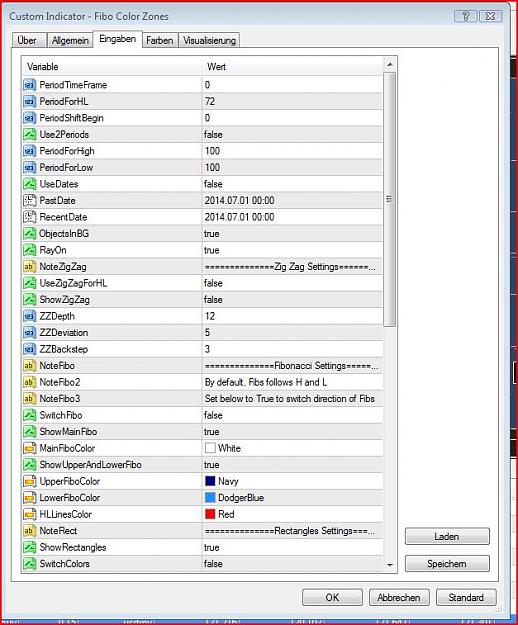The height and width of the screenshot is (625, 518).
Task: Switch to the Allgemein tab
Action: [70, 41]
